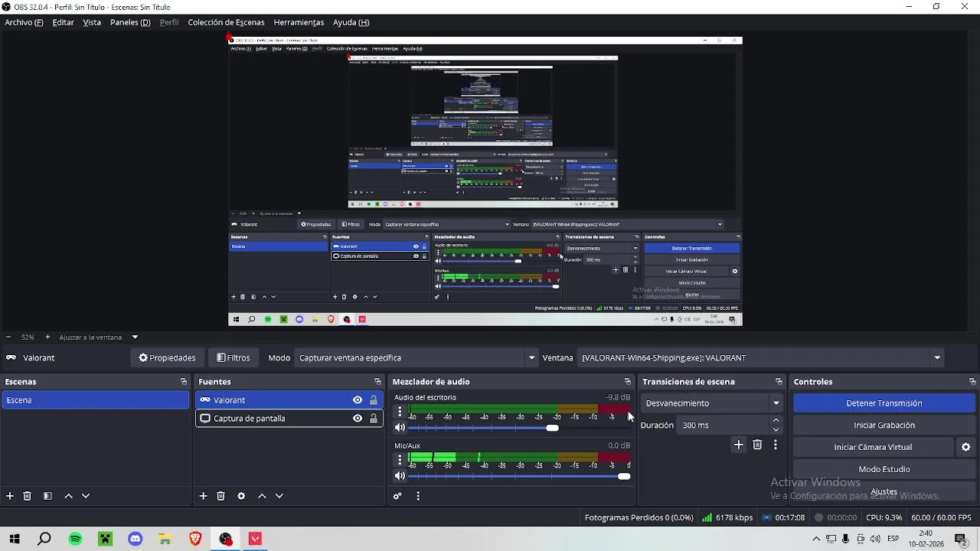The width and height of the screenshot is (980, 551).
Task: Open Discord from the taskbar
Action: click(136, 539)
